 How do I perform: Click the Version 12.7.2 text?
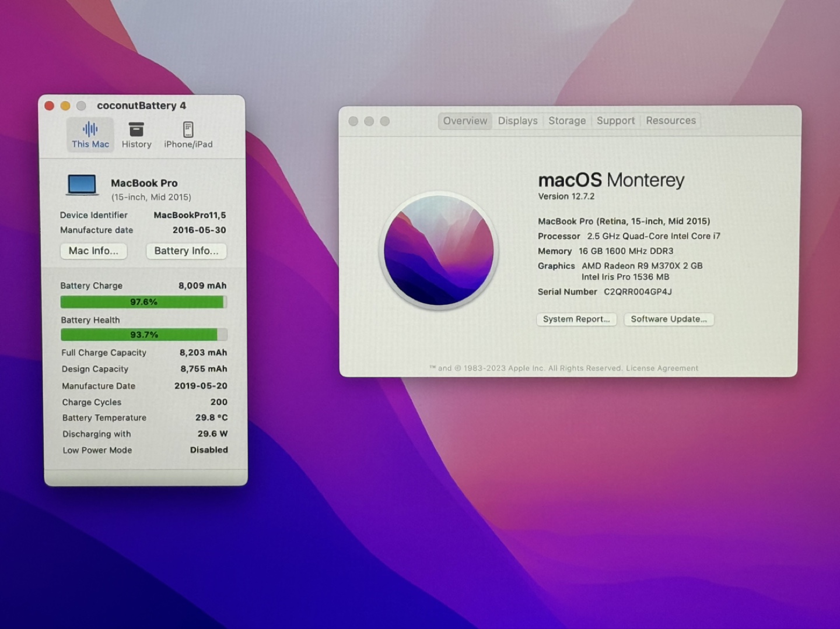tap(566, 196)
